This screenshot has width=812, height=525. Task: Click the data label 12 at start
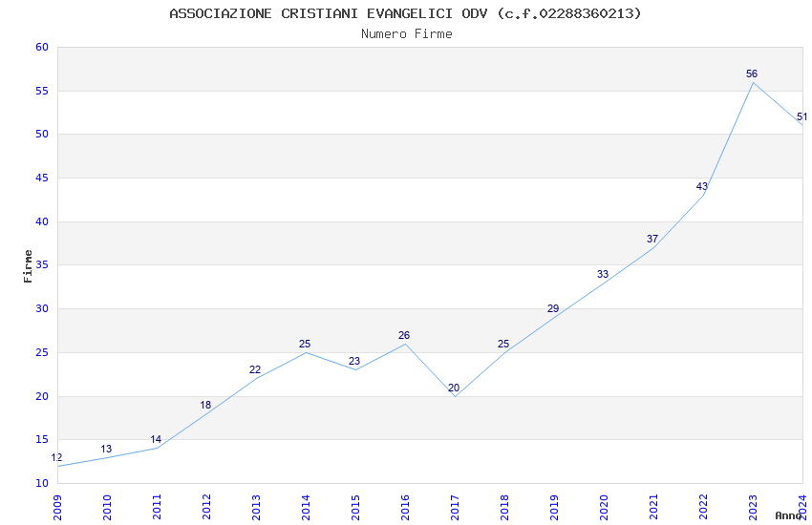coord(56,458)
